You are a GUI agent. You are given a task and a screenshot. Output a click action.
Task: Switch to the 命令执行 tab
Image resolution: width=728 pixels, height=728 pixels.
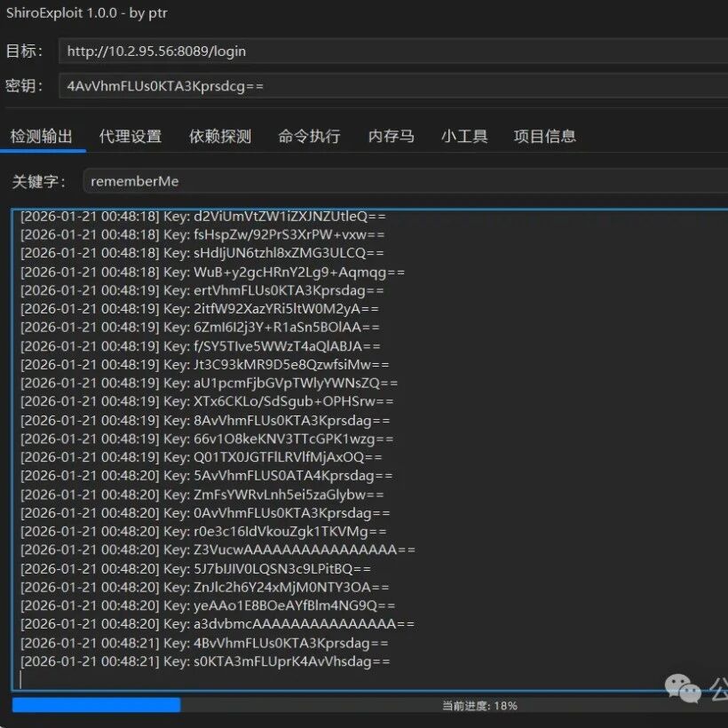[x=309, y=137]
